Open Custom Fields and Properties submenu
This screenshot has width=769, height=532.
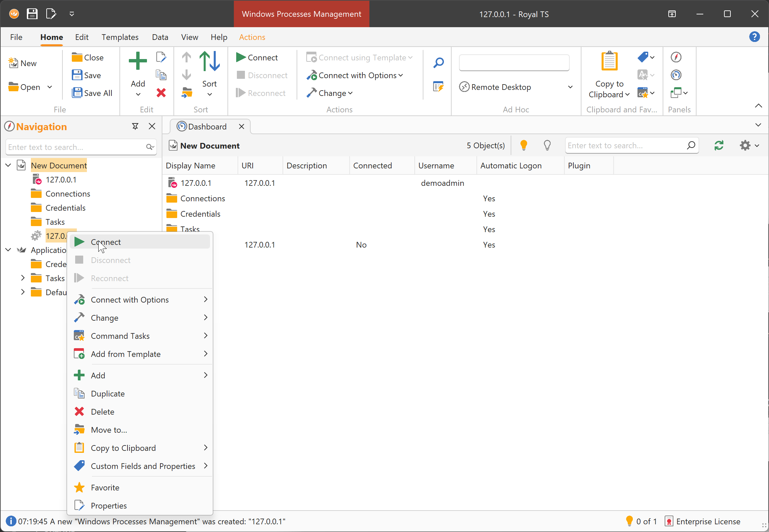pos(140,466)
